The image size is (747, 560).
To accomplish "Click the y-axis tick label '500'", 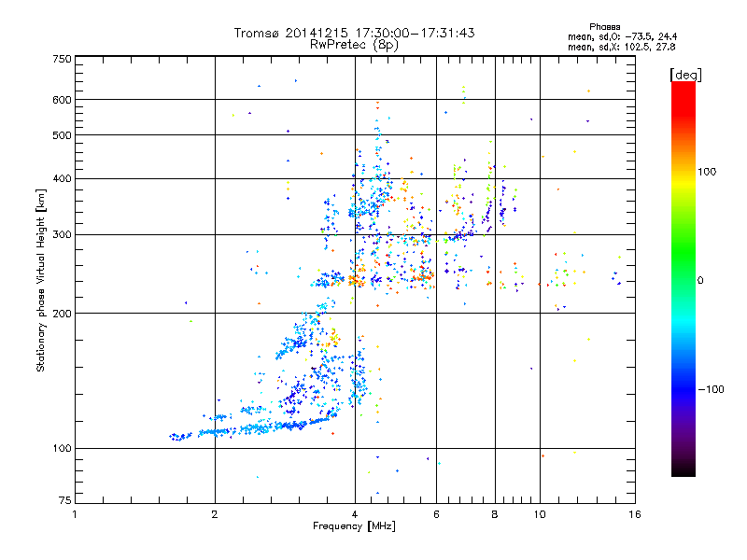I will coord(62,135).
